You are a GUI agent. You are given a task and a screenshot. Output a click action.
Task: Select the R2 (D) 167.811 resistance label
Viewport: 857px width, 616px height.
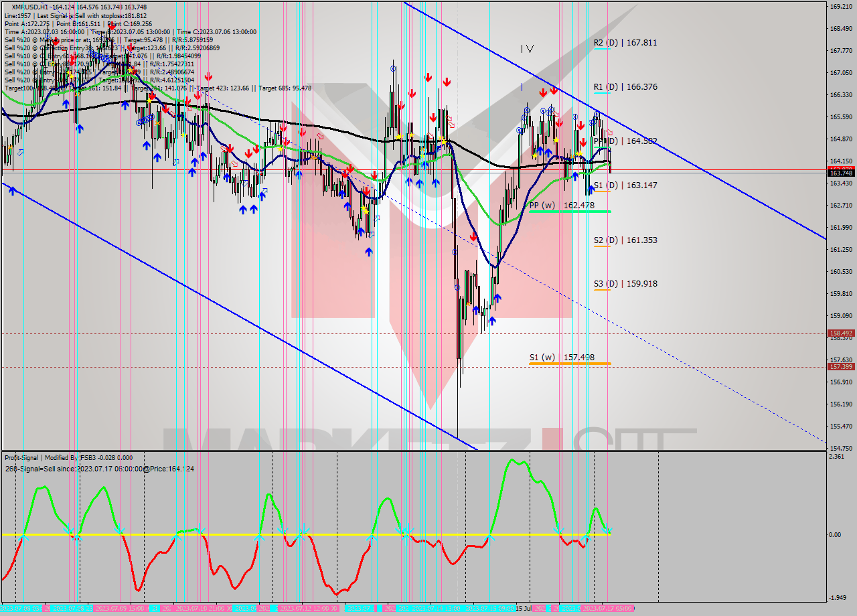pos(626,42)
